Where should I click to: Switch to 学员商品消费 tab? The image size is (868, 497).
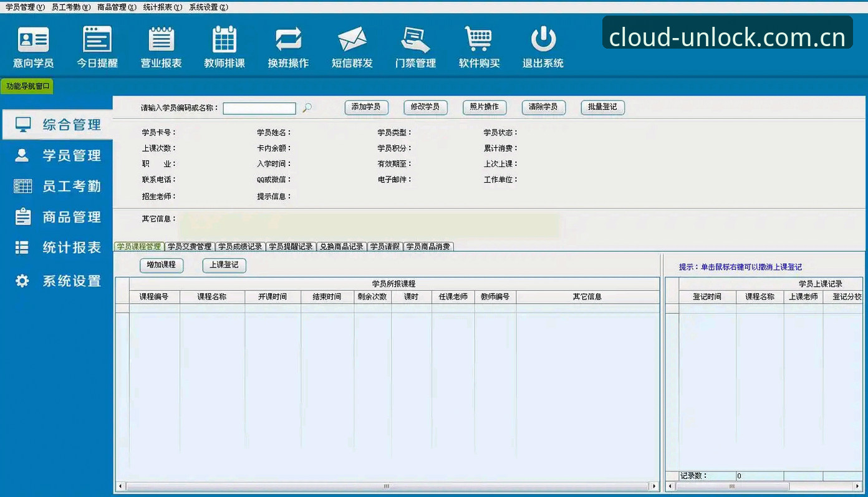pyautogui.click(x=428, y=246)
